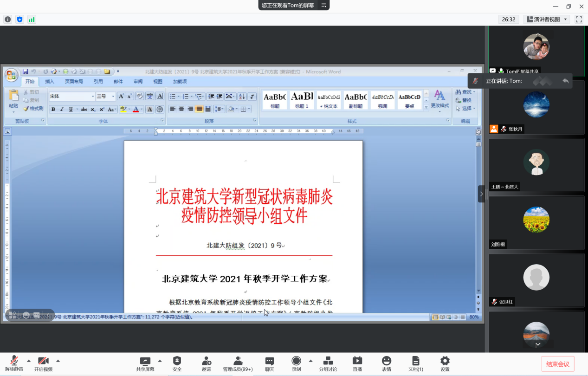The height and width of the screenshot is (376, 588).
Task: Open Breakout rooms (分组讨论)
Action: (328, 363)
